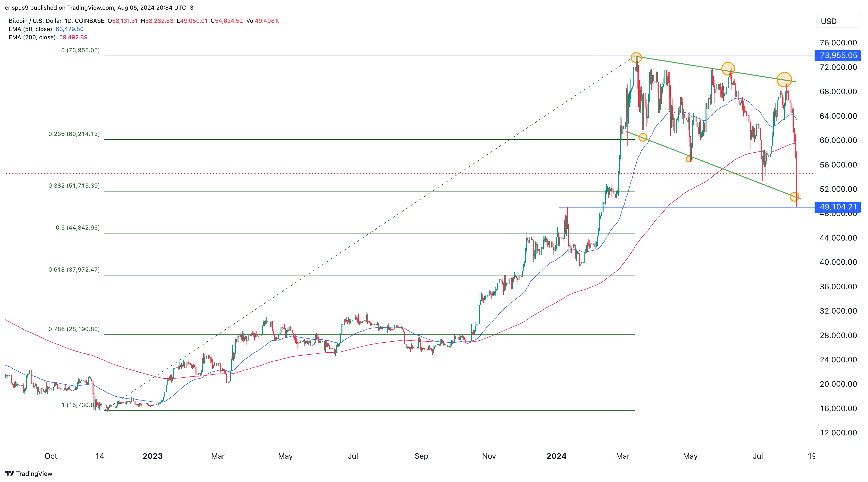The height and width of the screenshot is (482, 868).
Task: Click the 2024 date axis label
Action: 556,456
